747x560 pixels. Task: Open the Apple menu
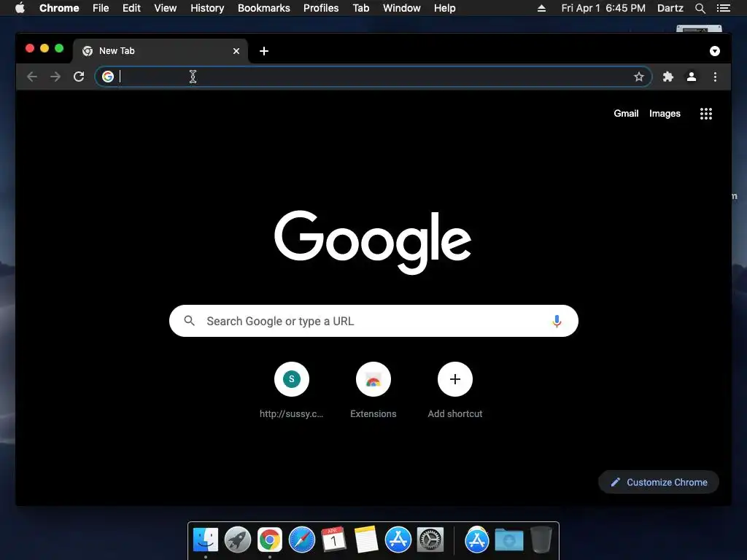[20, 8]
